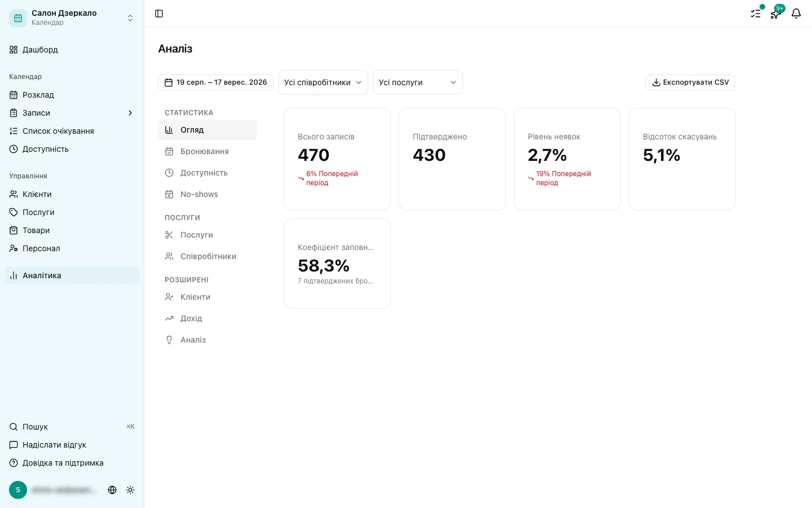812x508 pixels.
Task: Select Клієнти under Розширені
Action: pyautogui.click(x=208, y=297)
